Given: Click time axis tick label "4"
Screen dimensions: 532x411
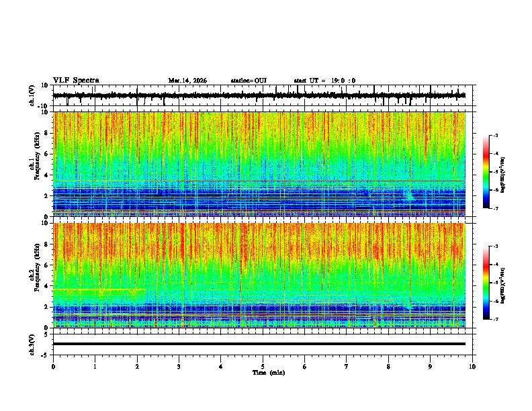Looking at the screenshot, I should pyautogui.click(x=221, y=367).
